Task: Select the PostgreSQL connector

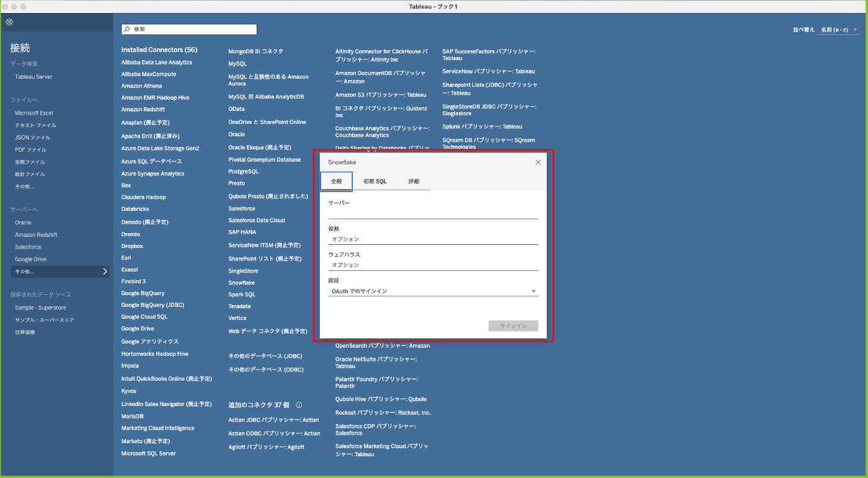Action: point(243,172)
